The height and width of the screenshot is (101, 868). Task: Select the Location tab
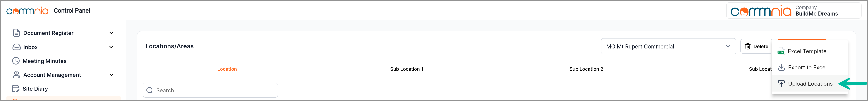click(x=227, y=69)
